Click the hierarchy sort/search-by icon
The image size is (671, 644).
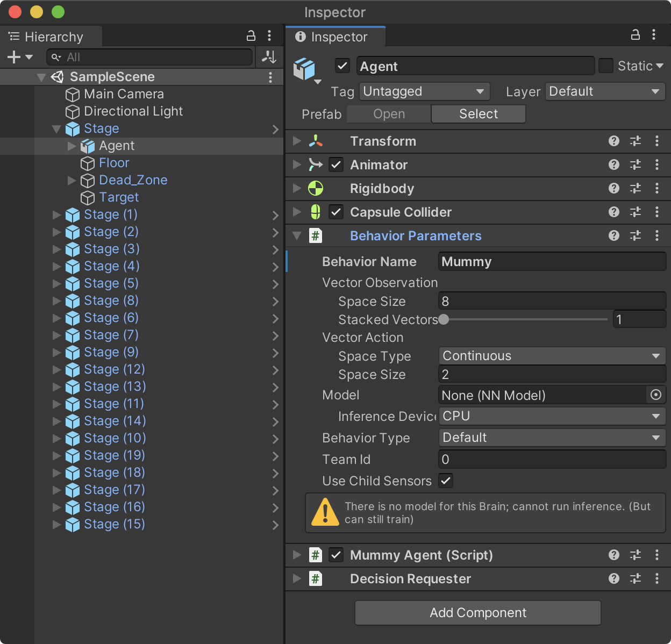click(x=269, y=56)
